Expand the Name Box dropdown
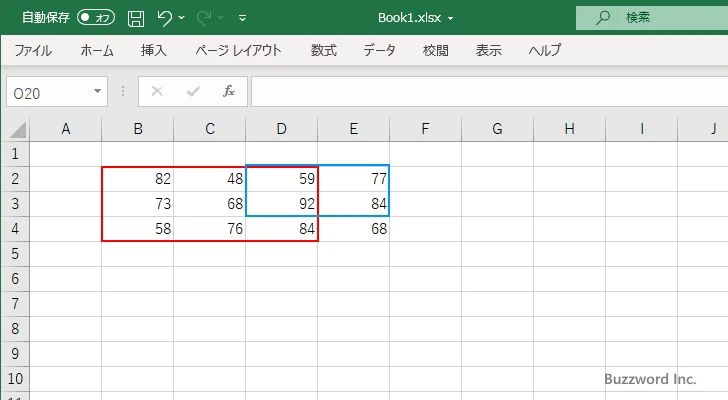Viewport: 728px width, 400px height. [x=98, y=91]
